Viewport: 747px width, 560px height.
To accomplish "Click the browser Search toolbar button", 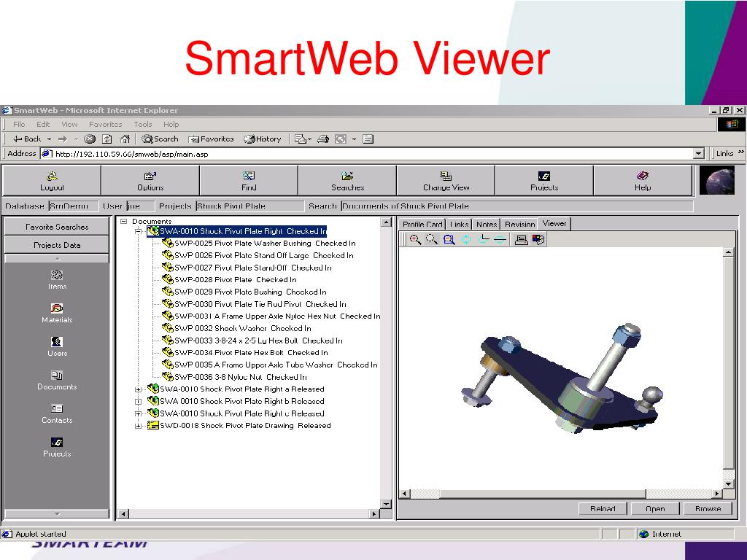I will click(x=160, y=139).
